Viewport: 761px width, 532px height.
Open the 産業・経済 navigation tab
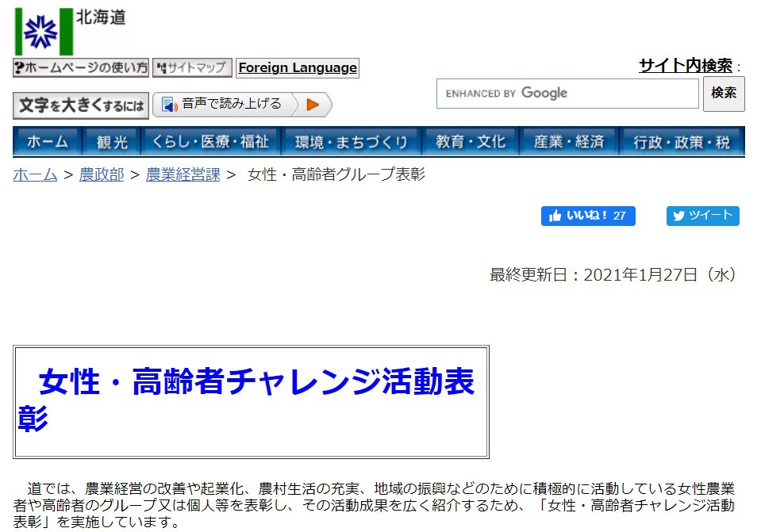[569, 142]
